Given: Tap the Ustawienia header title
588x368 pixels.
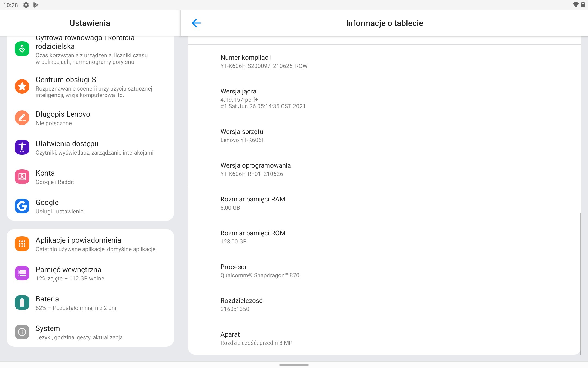Looking at the screenshot, I should 90,23.
